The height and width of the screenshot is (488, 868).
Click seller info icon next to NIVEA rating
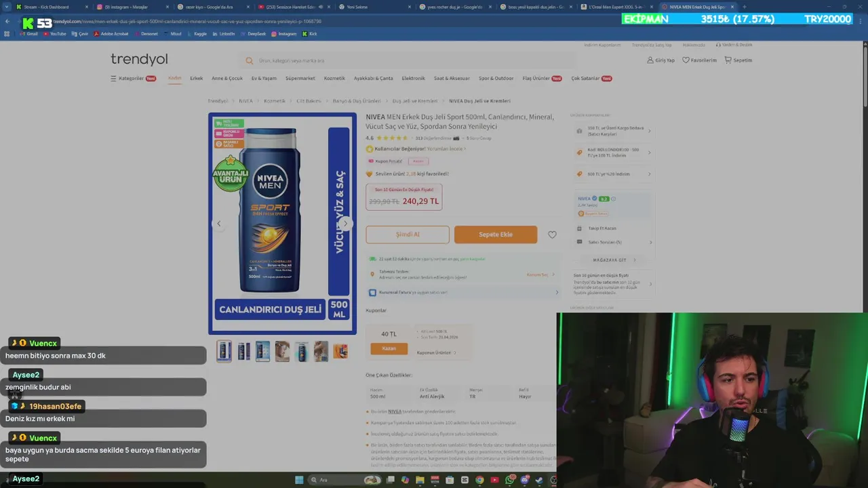pos(614,199)
